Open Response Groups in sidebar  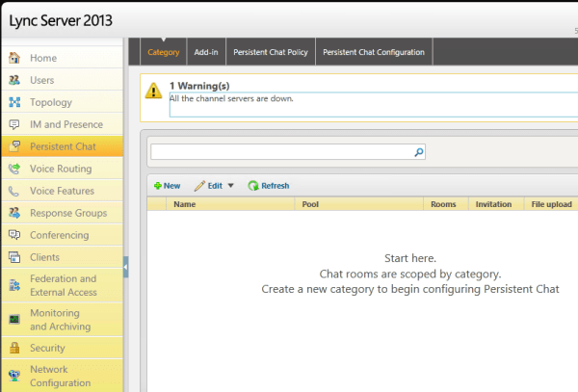pyautogui.click(x=68, y=213)
